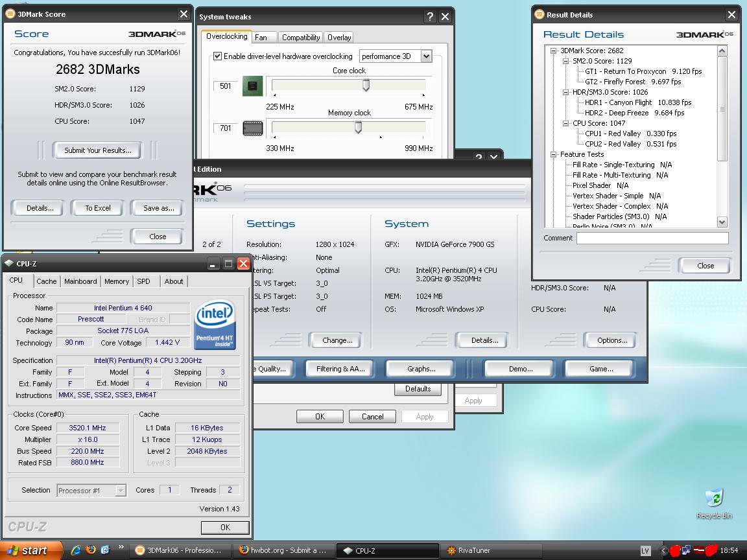Open the Start menu
The width and height of the screenshot is (747, 560).
(31, 550)
